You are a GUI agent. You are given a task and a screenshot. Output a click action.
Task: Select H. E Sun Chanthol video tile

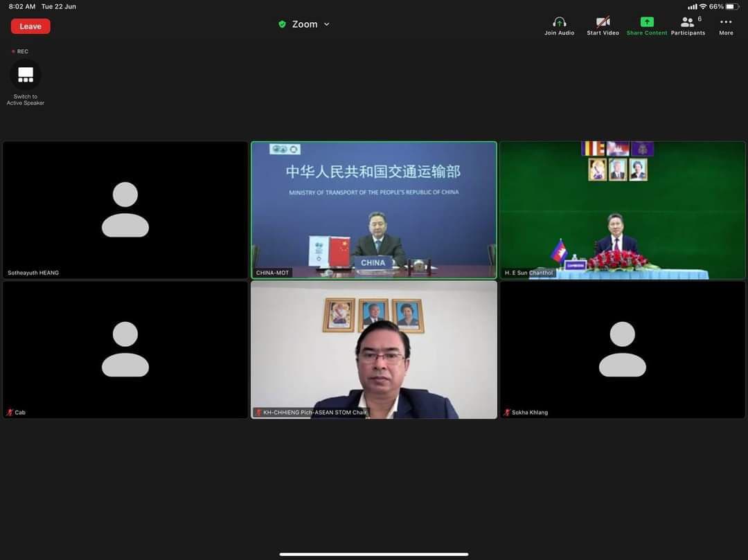(x=622, y=210)
